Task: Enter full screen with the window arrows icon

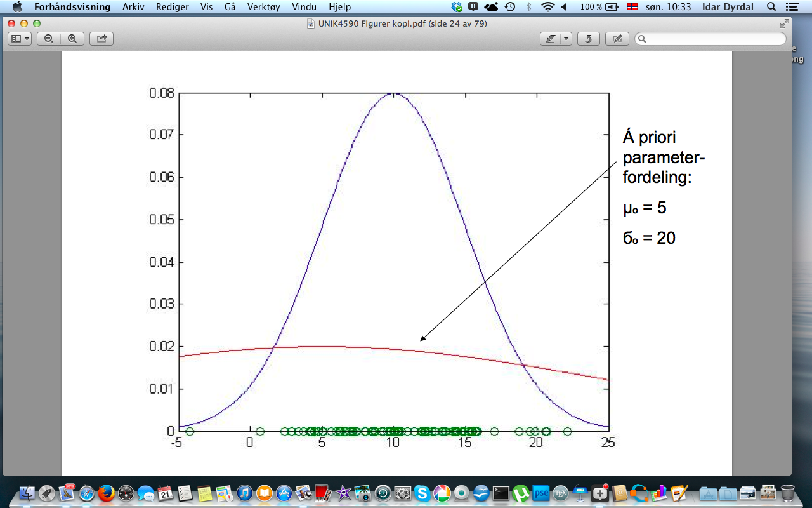Action: coord(784,23)
